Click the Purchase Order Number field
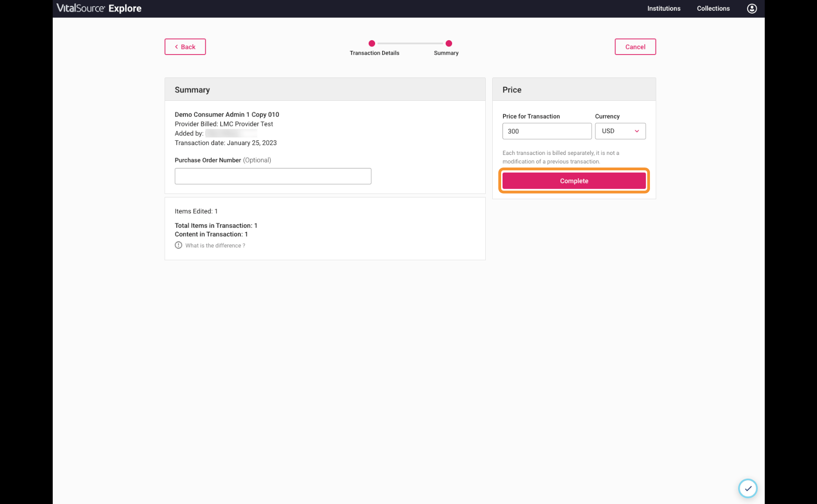This screenshot has height=504, width=817. [x=272, y=176]
